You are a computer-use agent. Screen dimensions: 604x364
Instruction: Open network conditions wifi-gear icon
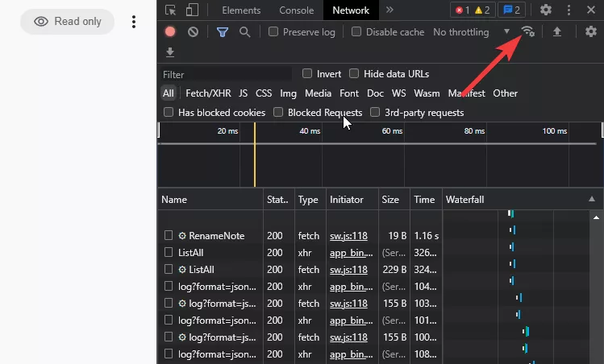[x=527, y=31]
